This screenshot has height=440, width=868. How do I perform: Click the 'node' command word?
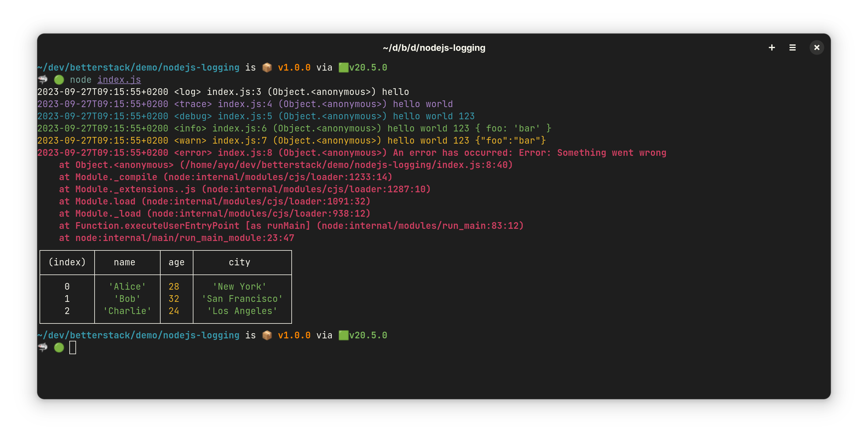[x=81, y=79]
